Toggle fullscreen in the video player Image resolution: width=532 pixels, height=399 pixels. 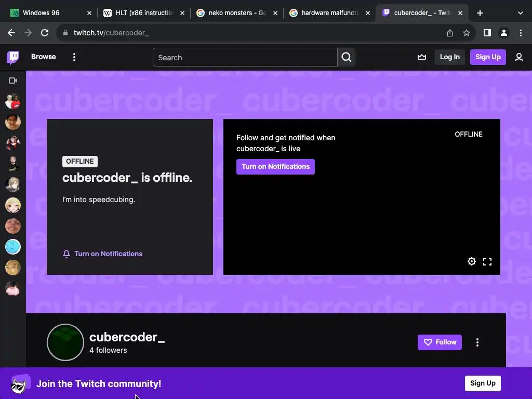click(487, 262)
